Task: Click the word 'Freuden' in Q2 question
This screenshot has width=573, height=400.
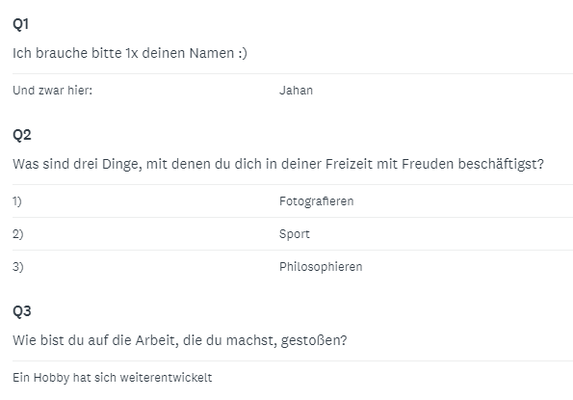Action: pyautogui.click(x=428, y=164)
